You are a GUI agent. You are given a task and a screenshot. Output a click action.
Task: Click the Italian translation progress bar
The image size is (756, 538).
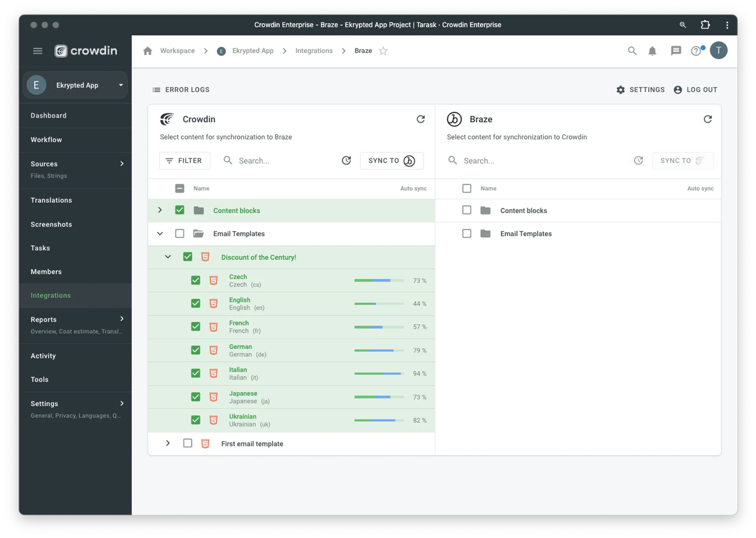click(379, 373)
